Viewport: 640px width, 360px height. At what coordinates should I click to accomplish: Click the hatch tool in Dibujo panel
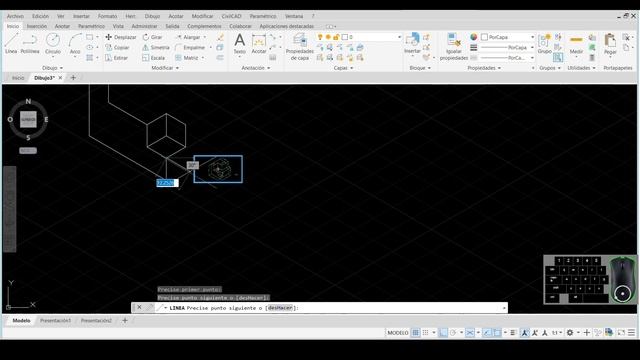click(x=89, y=58)
